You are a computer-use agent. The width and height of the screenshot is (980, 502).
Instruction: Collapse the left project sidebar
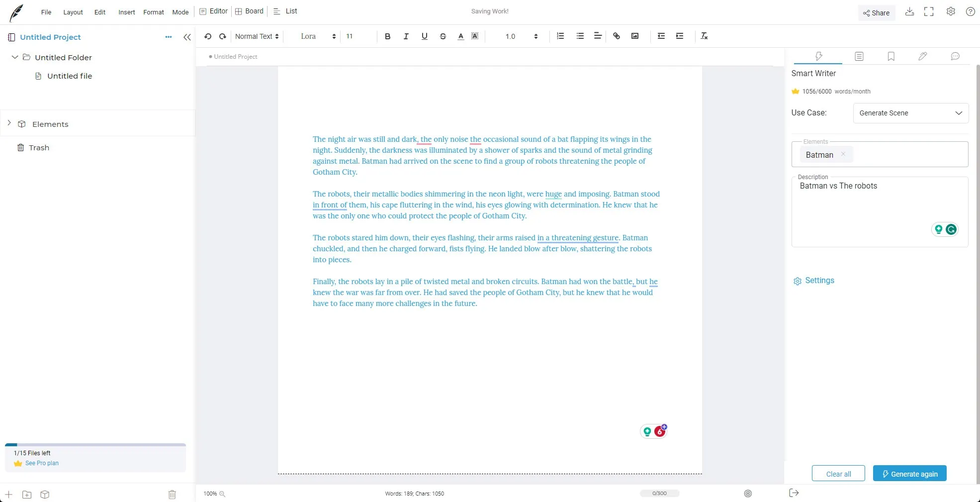pyautogui.click(x=187, y=37)
